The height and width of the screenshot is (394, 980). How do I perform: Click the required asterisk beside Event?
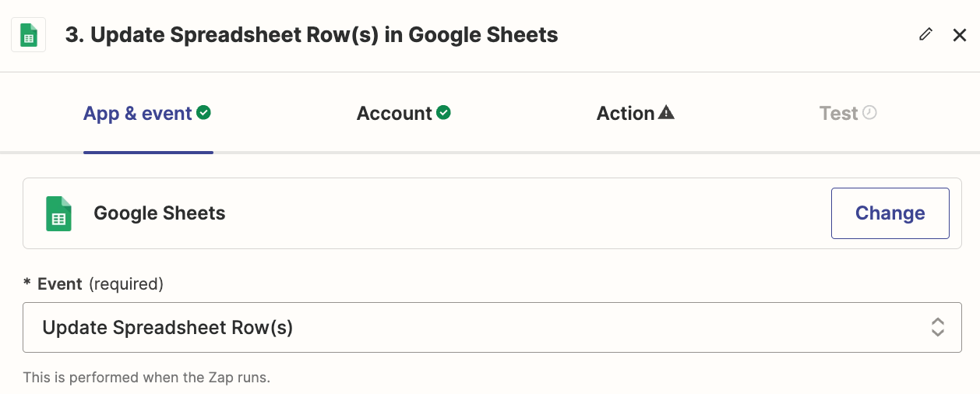pos(27,284)
